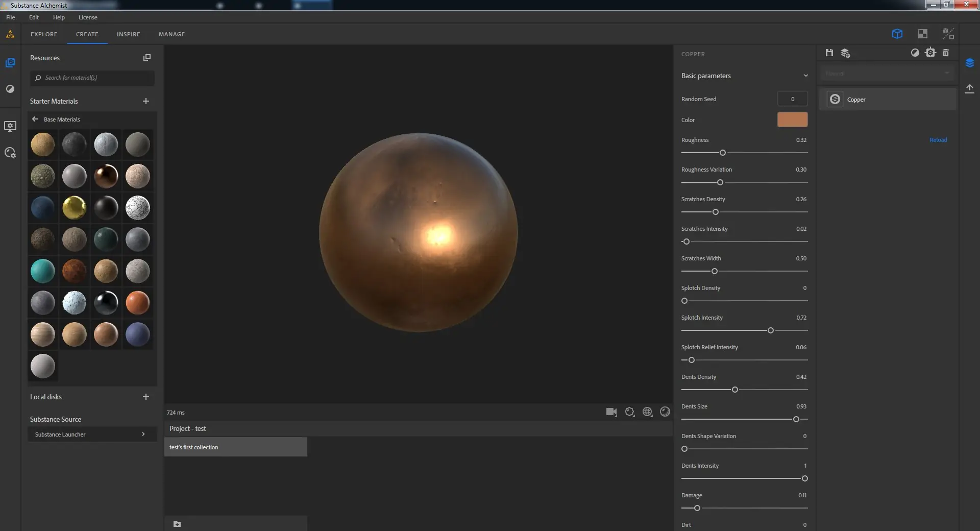Open material sphere settings in left sidebar

point(10,153)
